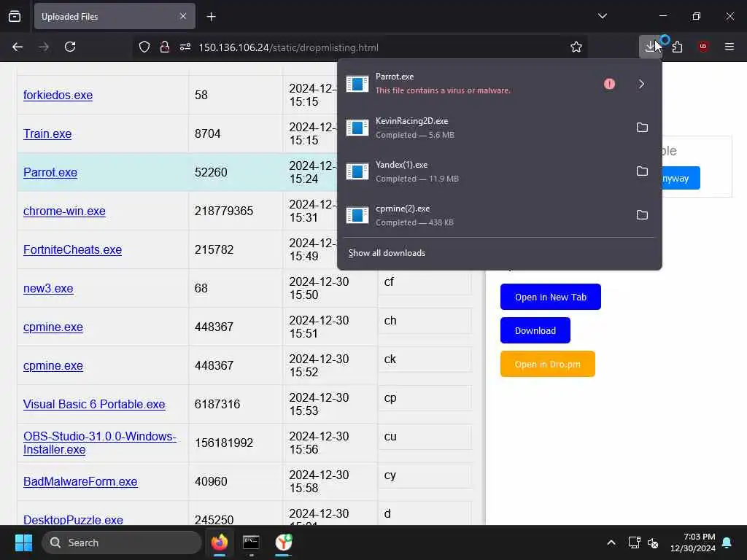Open the Train.exe link
The width and height of the screenshot is (747, 560).
click(x=47, y=133)
